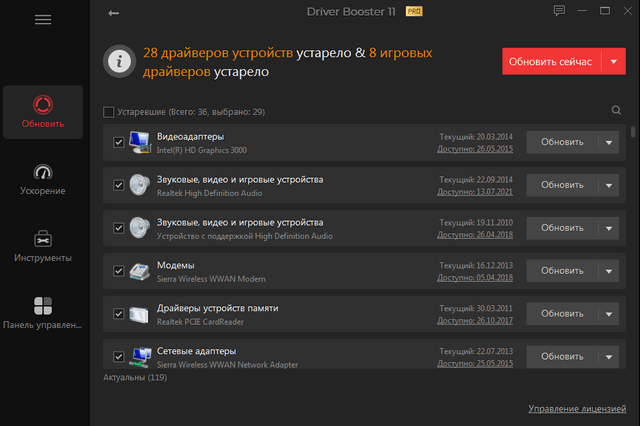Screen dimensions: 640x426
Task: Uncheck Sierra Wireless WWAN Network Adapter
Action: pyautogui.click(x=118, y=357)
